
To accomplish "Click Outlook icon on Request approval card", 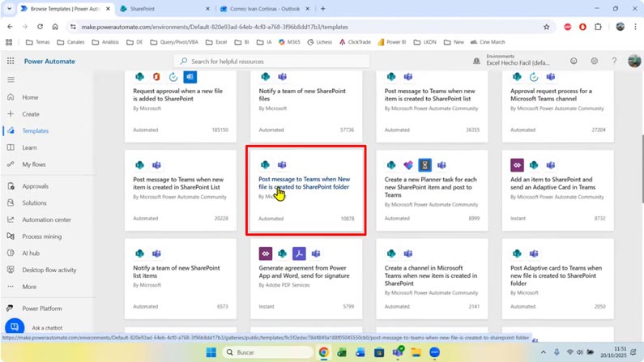I will (190, 77).
